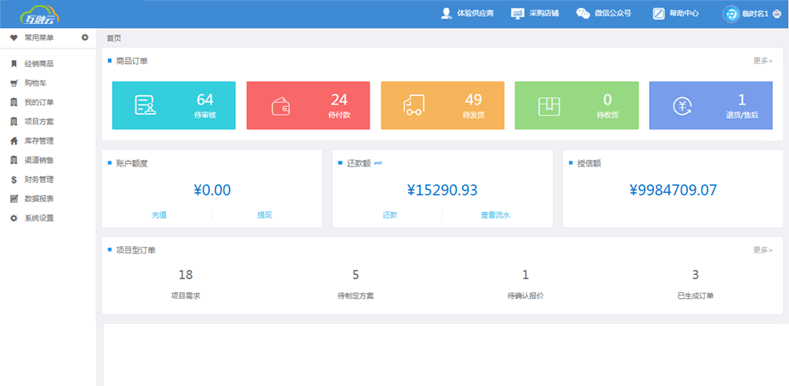The height and width of the screenshot is (386, 789).
Task: Select the 待发货 49 orange tile
Action: click(x=442, y=106)
